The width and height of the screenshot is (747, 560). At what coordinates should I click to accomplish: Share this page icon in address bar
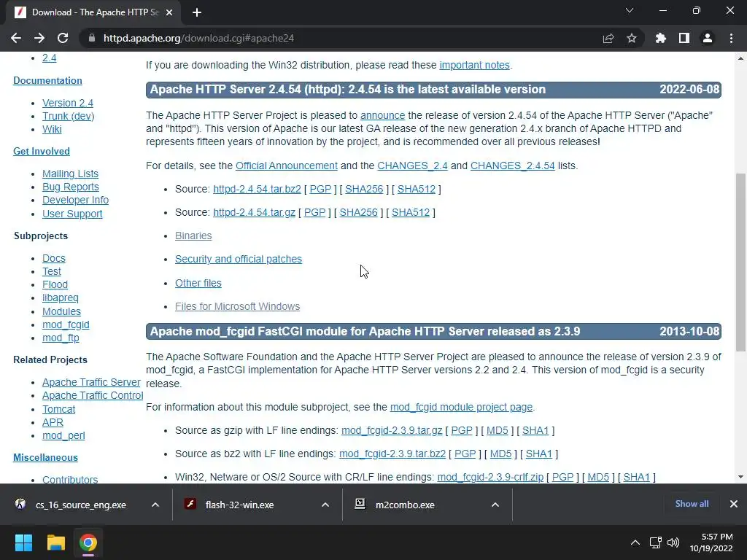coord(608,38)
